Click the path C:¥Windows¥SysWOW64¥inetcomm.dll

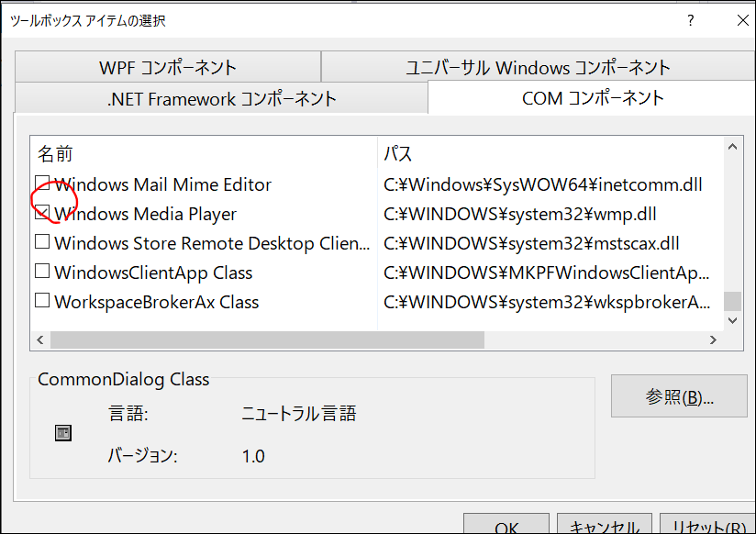tap(543, 184)
